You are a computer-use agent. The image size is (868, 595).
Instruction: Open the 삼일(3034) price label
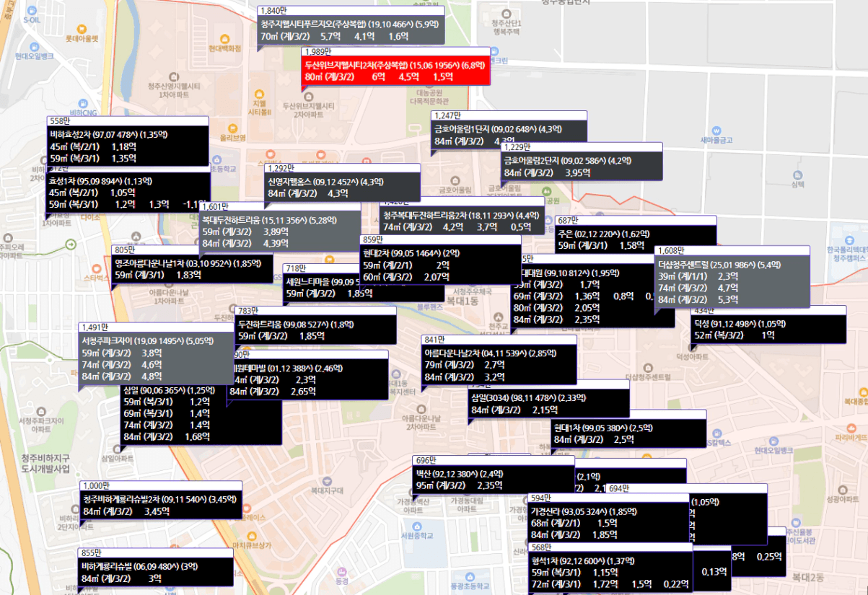click(548, 400)
